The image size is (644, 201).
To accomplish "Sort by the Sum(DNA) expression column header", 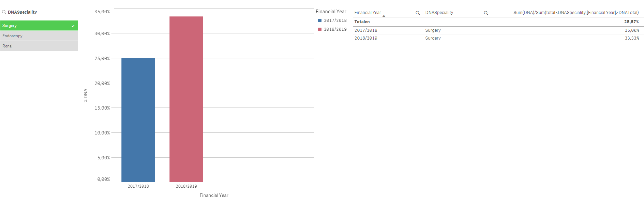I will tap(576, 13).
